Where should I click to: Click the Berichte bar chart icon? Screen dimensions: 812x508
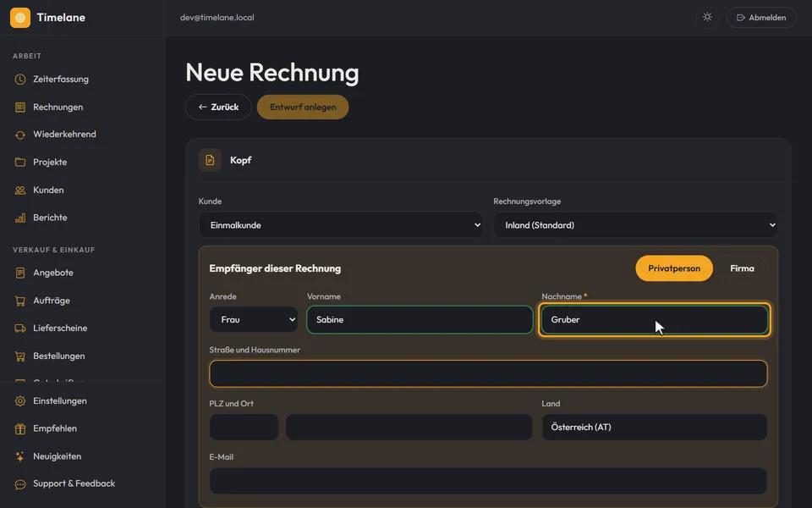click(x=20, y=218)
